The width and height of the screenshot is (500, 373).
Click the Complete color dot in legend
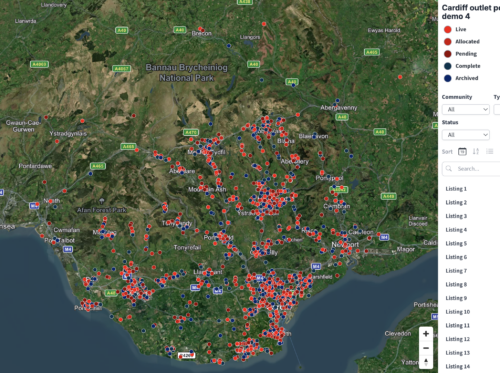coord(448,66)
